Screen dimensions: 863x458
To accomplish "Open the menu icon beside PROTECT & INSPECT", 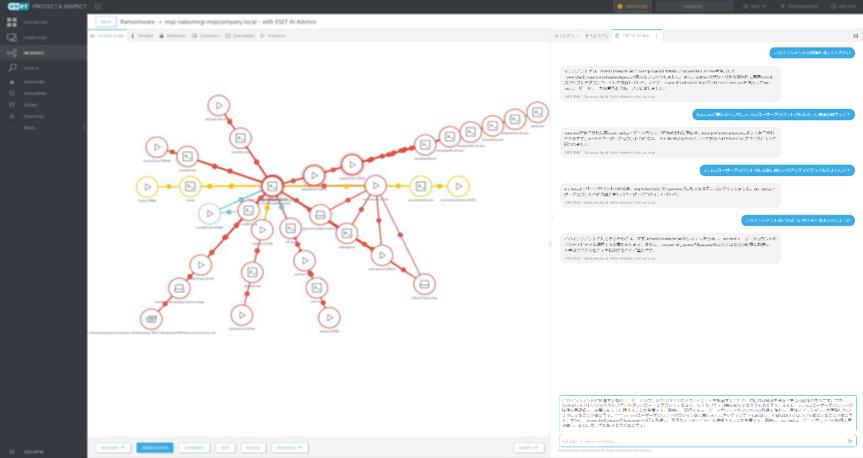I will (98, 6).
